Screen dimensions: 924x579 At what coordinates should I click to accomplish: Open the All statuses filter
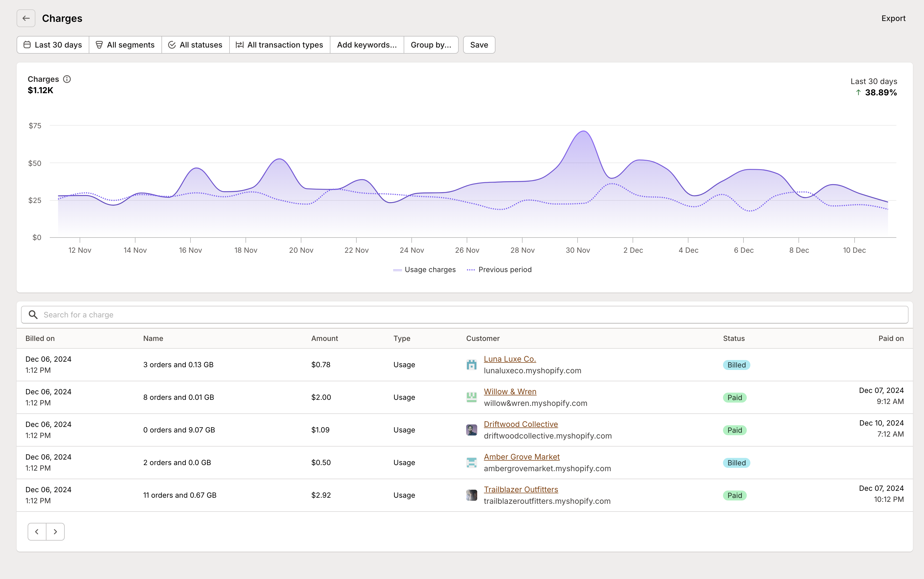(x=195, y=45)
